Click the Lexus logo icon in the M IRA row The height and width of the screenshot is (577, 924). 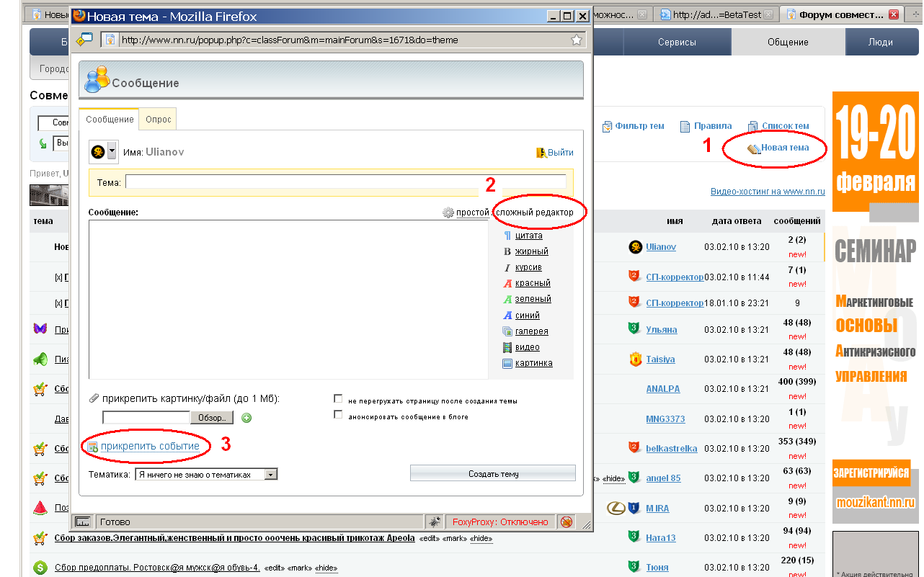click(616, 508)
